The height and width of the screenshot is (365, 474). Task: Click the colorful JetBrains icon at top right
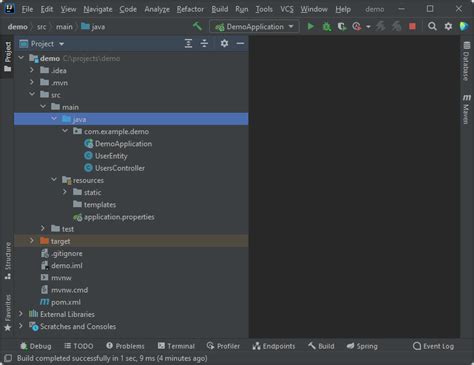pyautogui.click(x=464, y=26)
